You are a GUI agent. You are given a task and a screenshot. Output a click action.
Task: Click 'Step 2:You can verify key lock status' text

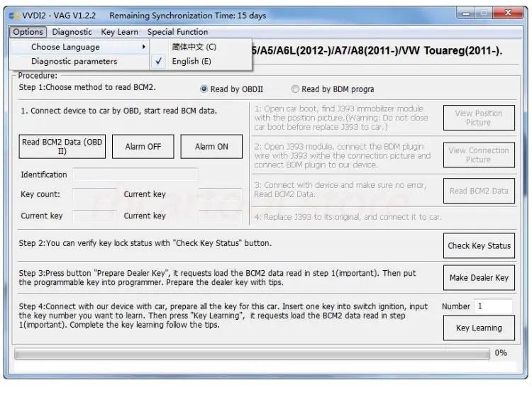[94, 243]
